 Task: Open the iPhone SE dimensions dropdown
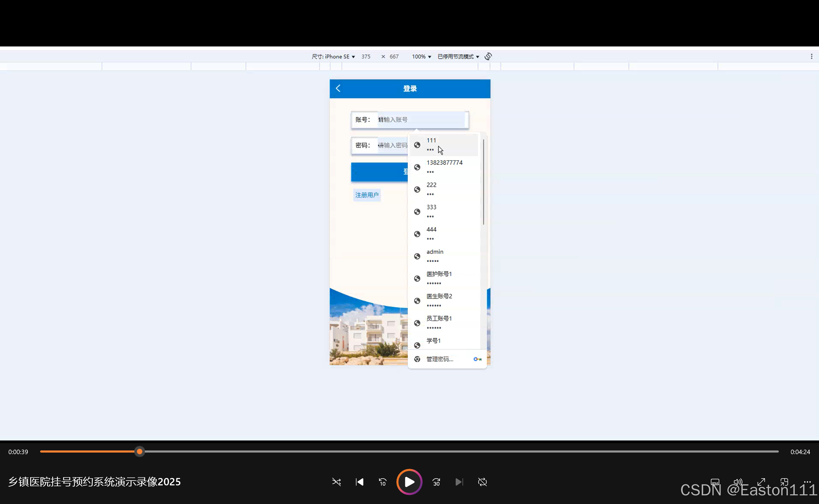pos(333,57)
